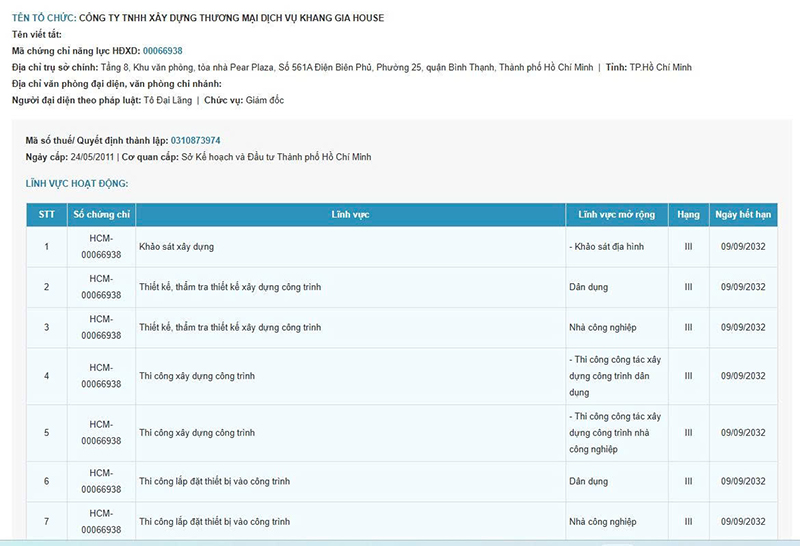Select rank III in row 3
Image resolution: width=800 pixels, height=546 pixels.
tap(688, 327)
